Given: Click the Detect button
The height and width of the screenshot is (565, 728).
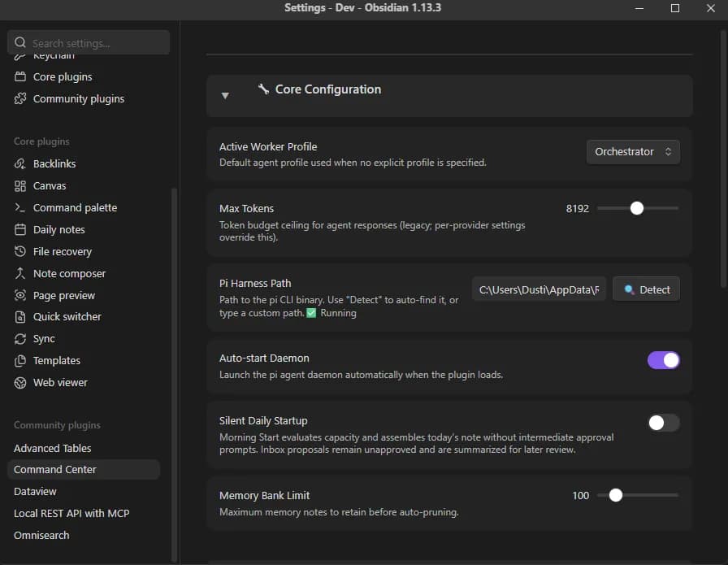Looking at the screenshot, I should tap(646, 289).
